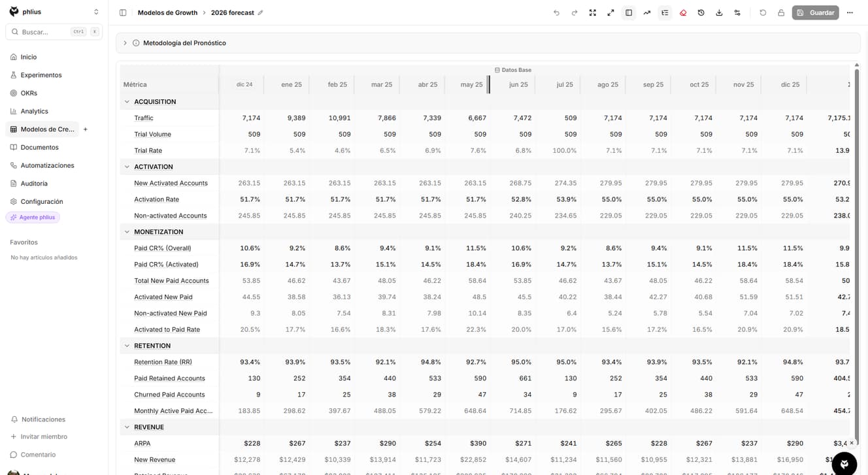The height and width of the screenshot is (475, 868).
Task: Click the trend line chart icon
Action: click(x=646, y=12)
